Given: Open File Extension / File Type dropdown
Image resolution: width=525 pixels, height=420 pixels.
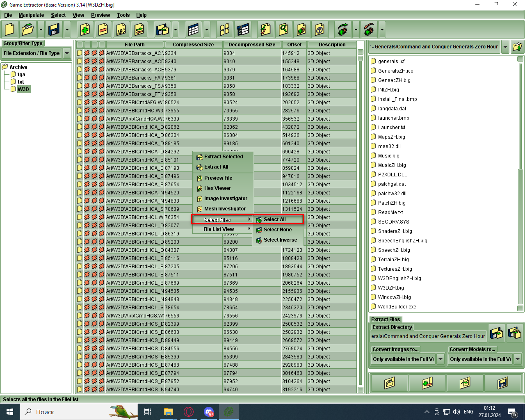Looking at the screenshot, I should [x=67, y=53].
